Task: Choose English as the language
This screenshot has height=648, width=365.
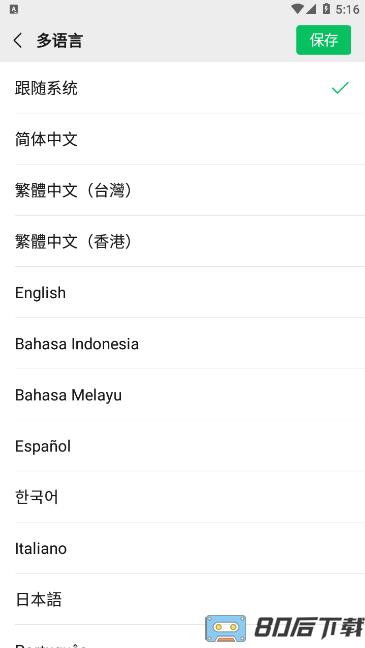Action: [x=182, y=292]
